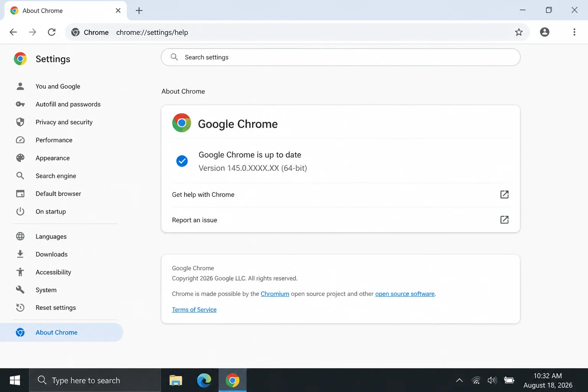Open the clock showing 10:32 AM
Viewport: 588px width, 392px height.
click(x=548, y=380)
